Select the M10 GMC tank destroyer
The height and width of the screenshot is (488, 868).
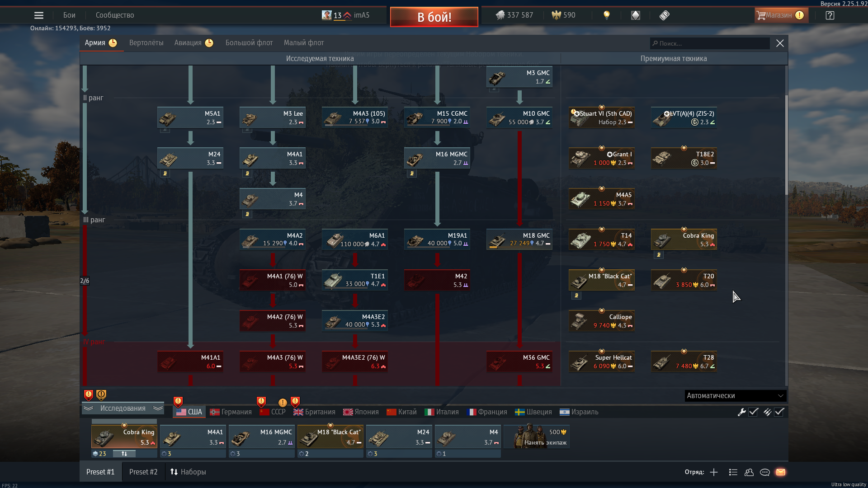click(x=519, y=117)
